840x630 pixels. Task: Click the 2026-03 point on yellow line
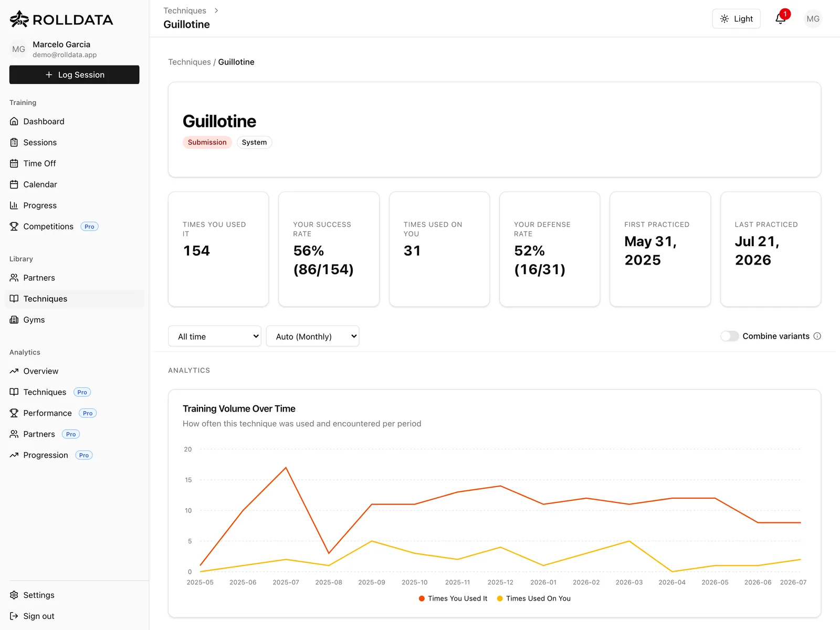[629, 541]
